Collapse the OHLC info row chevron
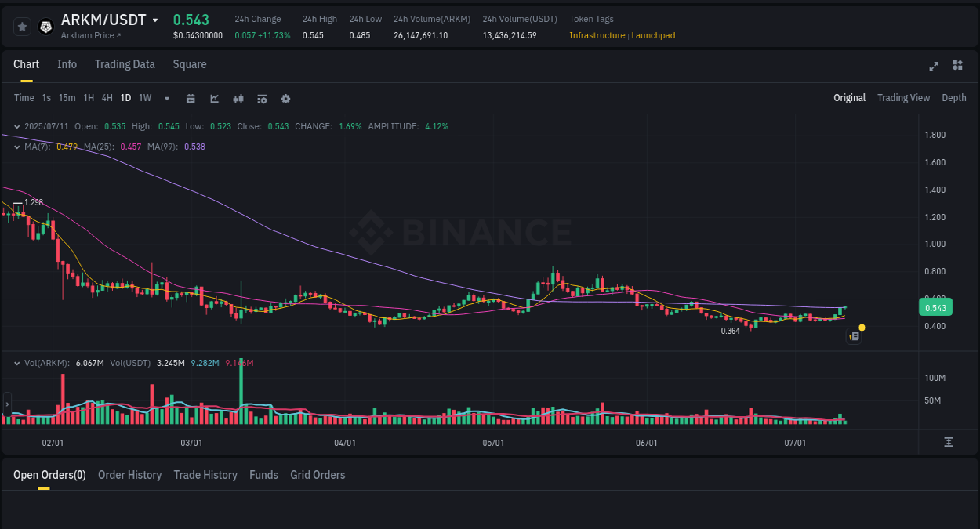This screenshot has width=980, height=529. 16,126
